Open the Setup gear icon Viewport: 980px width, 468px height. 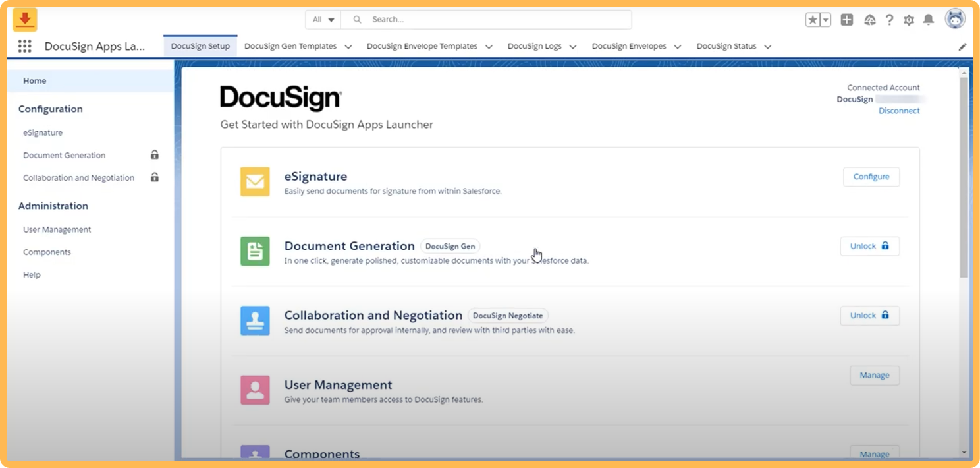(x=909, y=20)
